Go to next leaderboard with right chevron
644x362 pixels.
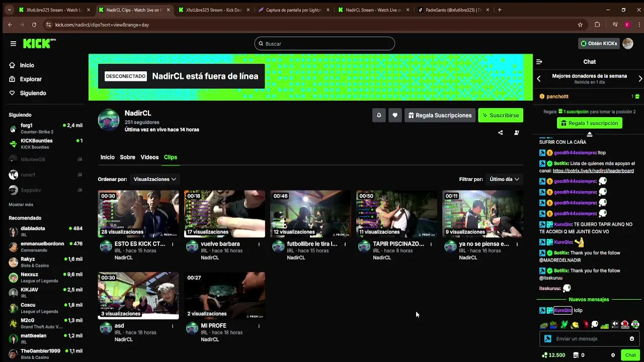coord(640,79)
